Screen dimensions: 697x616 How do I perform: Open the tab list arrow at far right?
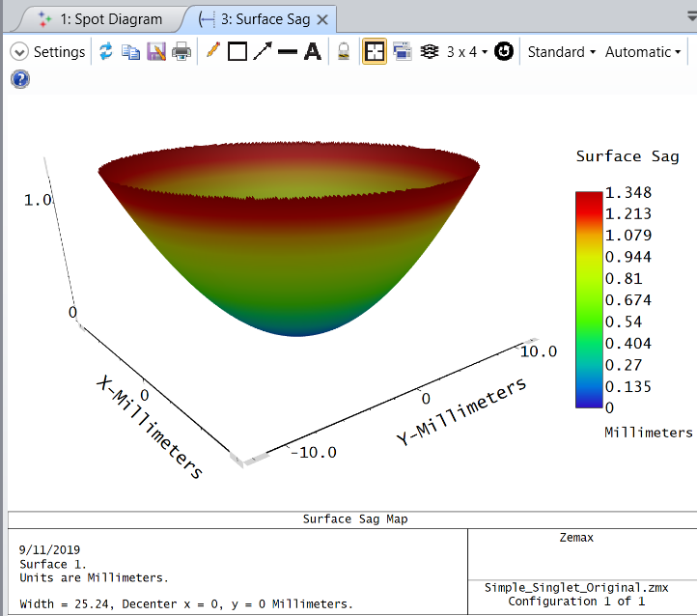click(x=692, y=16)
